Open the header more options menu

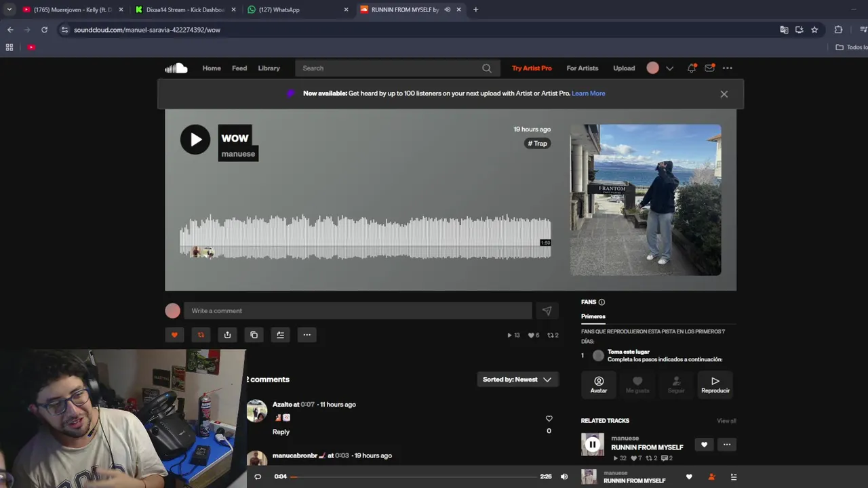(728, 68)
